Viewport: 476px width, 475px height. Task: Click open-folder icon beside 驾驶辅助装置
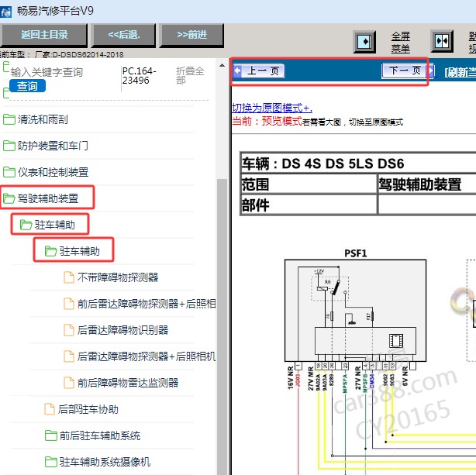click(x=9, y=198)
